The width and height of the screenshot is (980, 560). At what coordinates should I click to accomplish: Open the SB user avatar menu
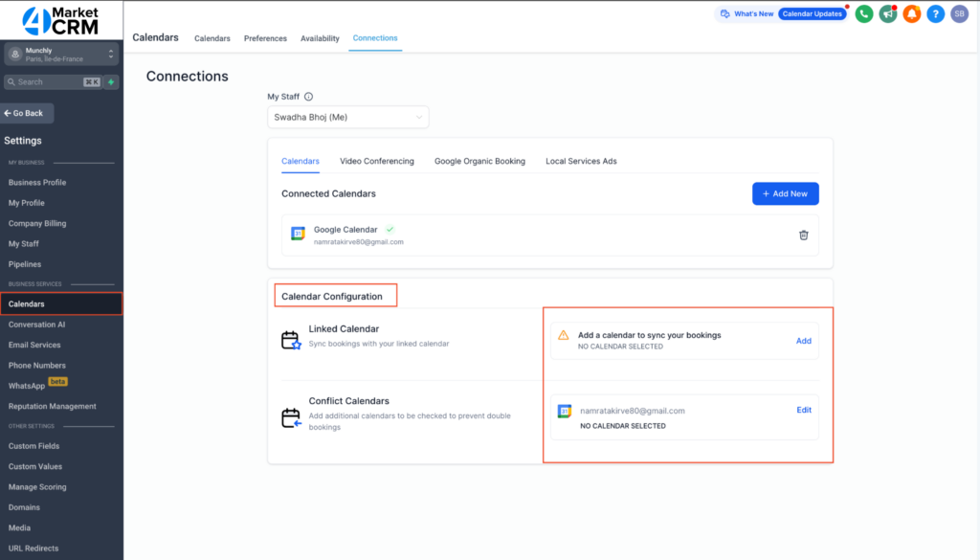click(x=959, y=14)
